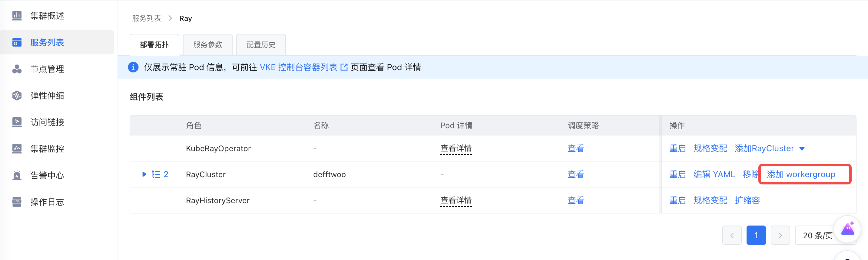
Task: View Pod details for KubeRayOperator
Action: (456, 148)
